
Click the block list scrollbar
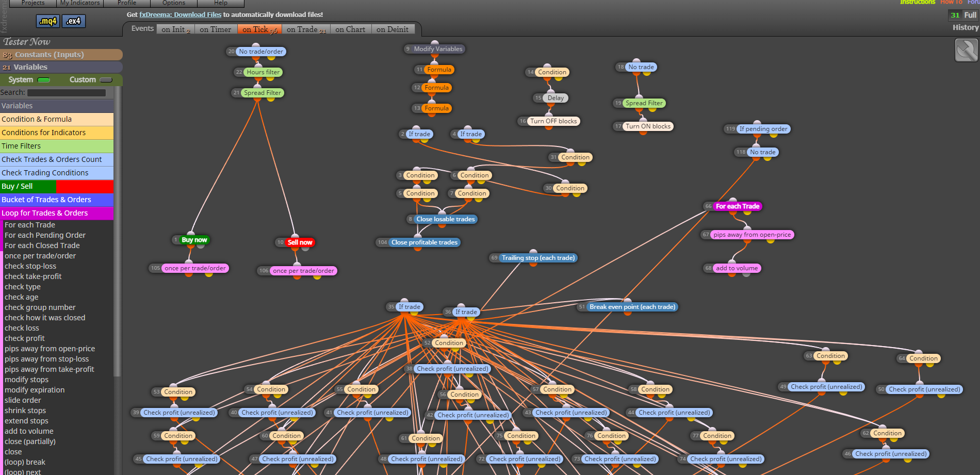pyautogui.click(x=118, y=232)
